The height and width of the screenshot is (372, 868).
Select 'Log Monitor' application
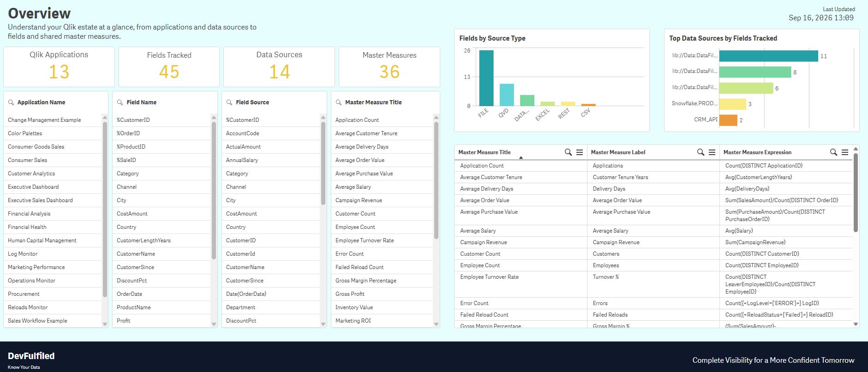pyautogui.click(x=53, y=254)
